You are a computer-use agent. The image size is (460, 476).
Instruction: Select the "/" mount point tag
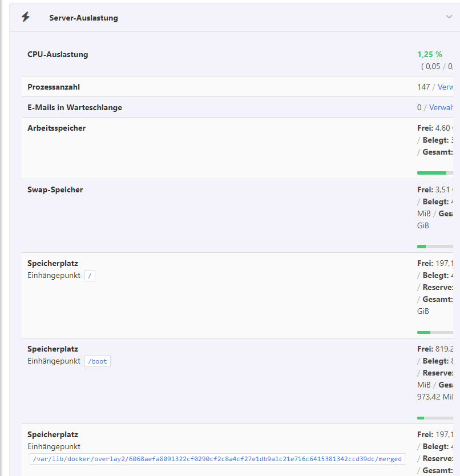pos(90,276)
